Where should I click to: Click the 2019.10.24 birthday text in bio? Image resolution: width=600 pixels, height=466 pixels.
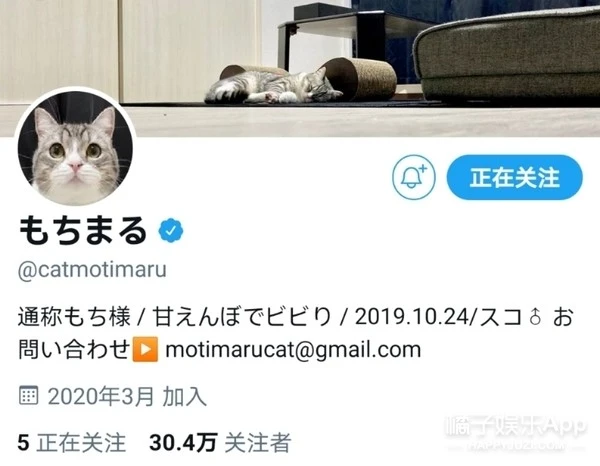pyautogui.click(x=412, y=317)
